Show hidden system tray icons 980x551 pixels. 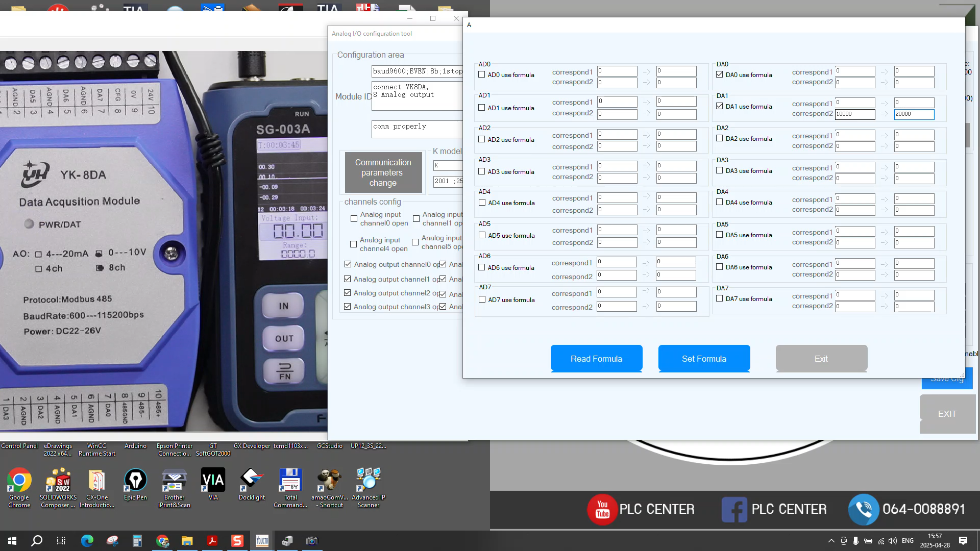(831, 541)
